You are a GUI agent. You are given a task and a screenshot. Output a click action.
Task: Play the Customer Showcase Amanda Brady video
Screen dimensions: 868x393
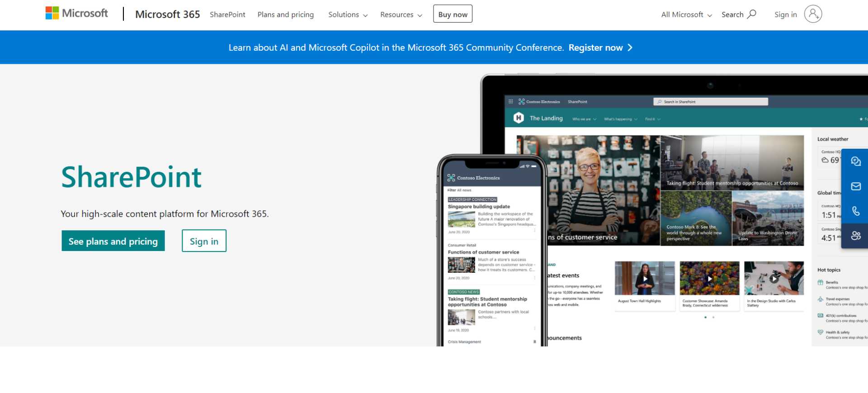[x=710, y=279]
